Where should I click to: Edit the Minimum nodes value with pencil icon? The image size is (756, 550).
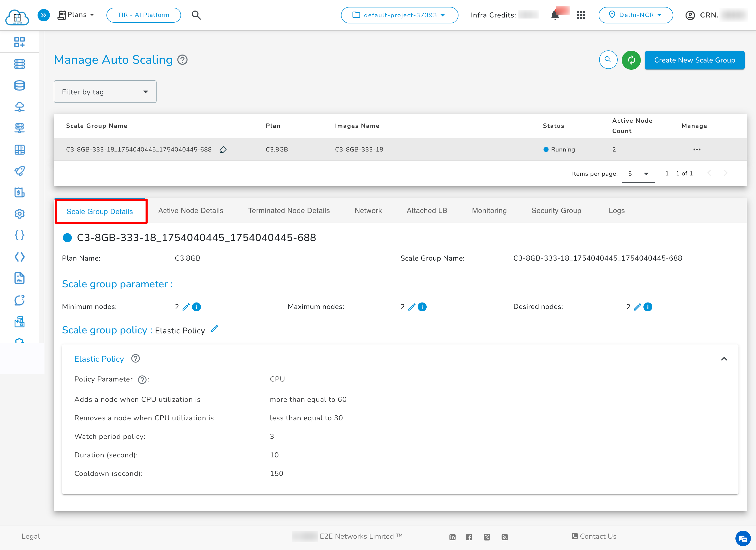tap(186, 307)
